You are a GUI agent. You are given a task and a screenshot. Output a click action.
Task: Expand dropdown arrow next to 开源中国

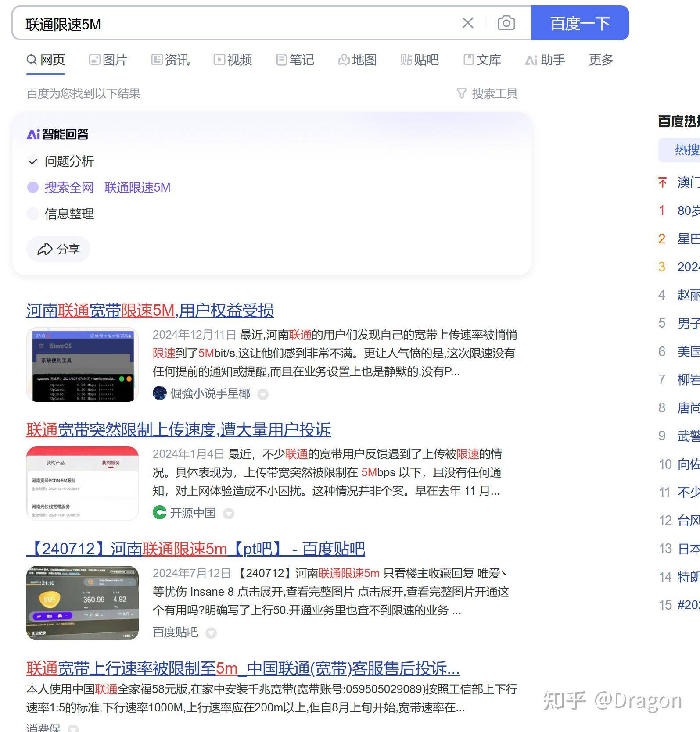coord(229,514)
